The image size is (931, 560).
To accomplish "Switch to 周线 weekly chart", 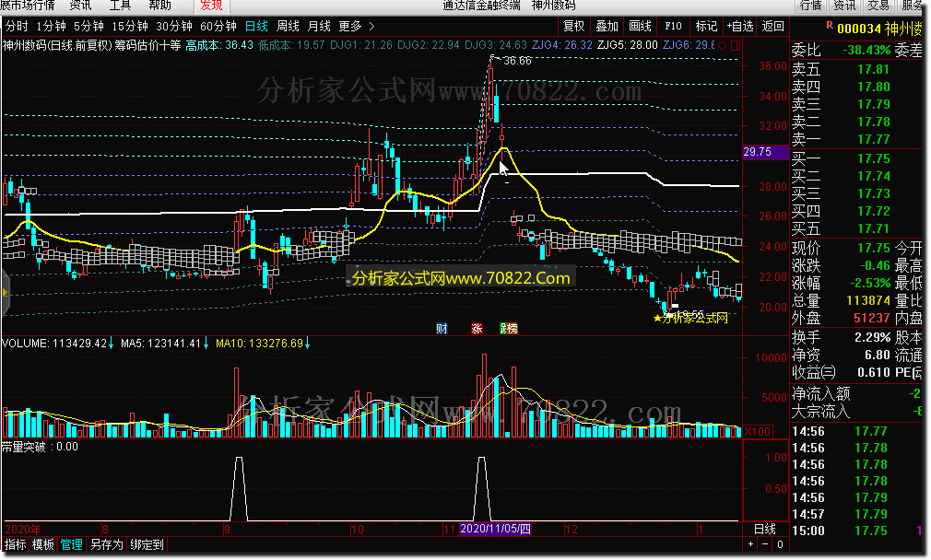I will [288, 26].
